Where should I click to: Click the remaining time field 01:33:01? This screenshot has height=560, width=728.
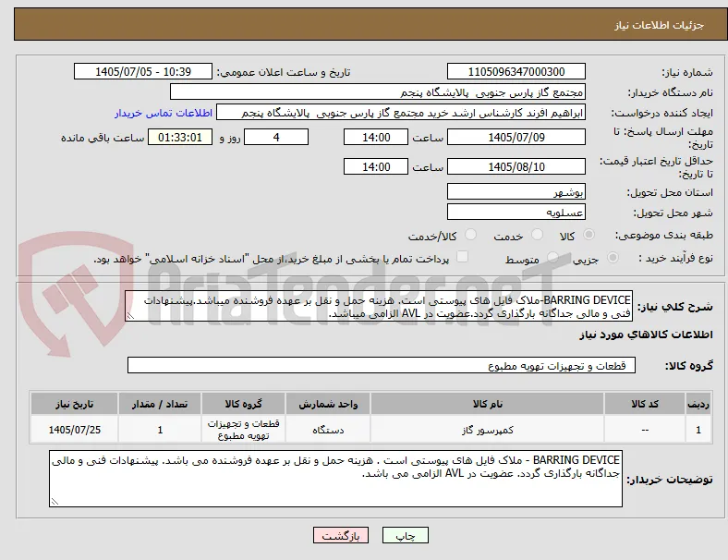coord(180,137)
